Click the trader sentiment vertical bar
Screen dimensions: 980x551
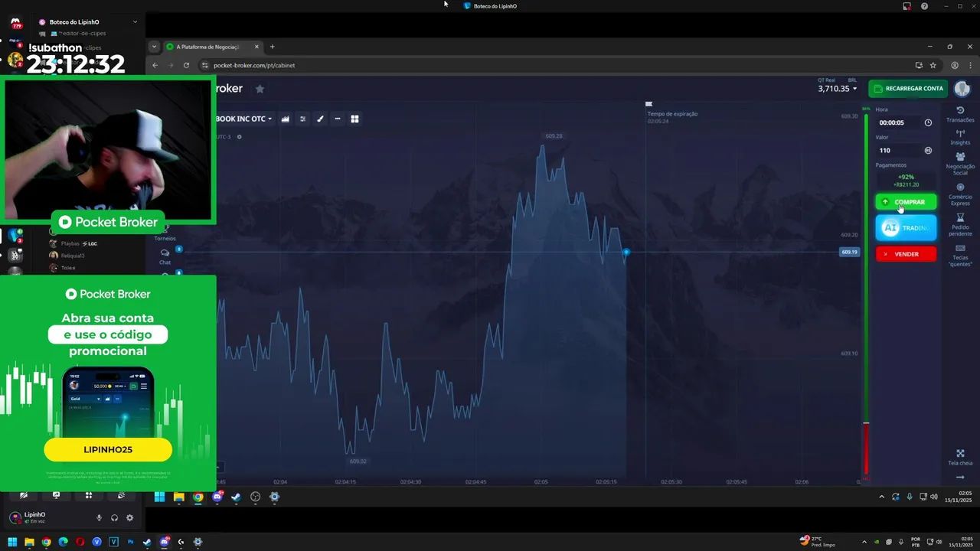866,294
